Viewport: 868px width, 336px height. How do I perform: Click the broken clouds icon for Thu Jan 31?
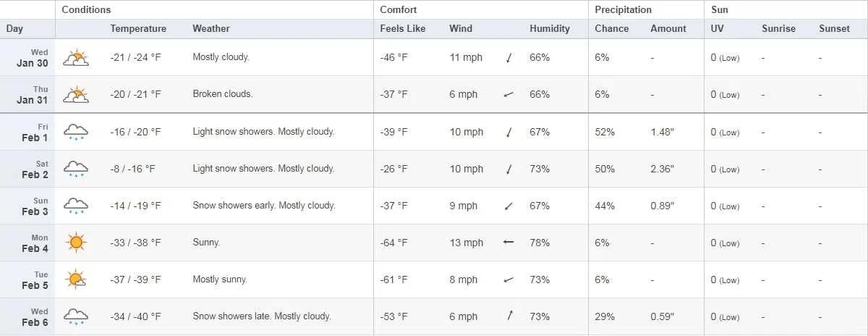pos(75,95)
